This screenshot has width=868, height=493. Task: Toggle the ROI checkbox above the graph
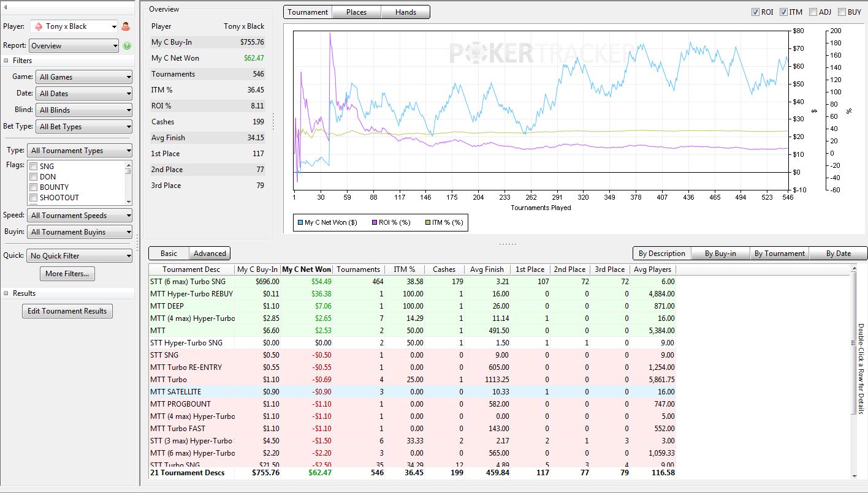[x=755, y=12]
